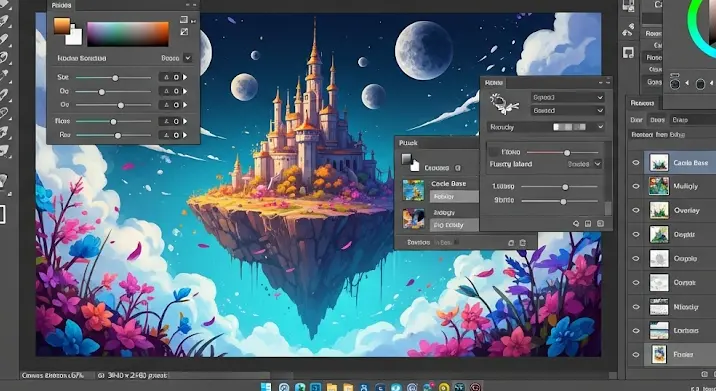Click the trash icon in the middle panel footer

pyautogui.click(x=523, y=243)
